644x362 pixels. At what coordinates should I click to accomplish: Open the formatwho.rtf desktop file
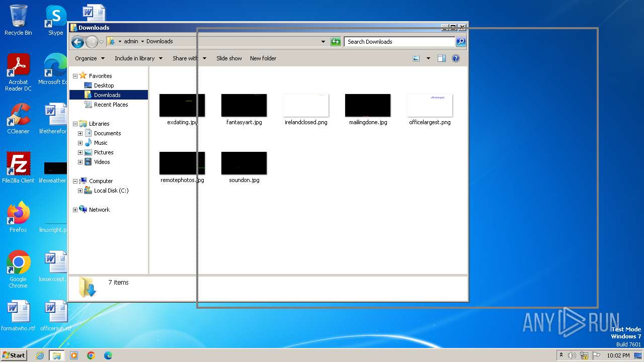click(18, 316)
